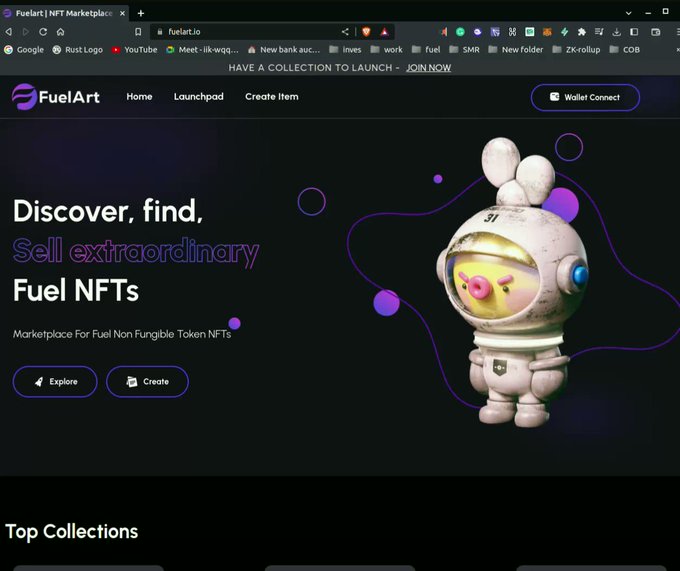Image resolution: width=680 pixels, height=571 pixels.
Task: Open Brave Shields lion icon
Action: pos(366,32)
